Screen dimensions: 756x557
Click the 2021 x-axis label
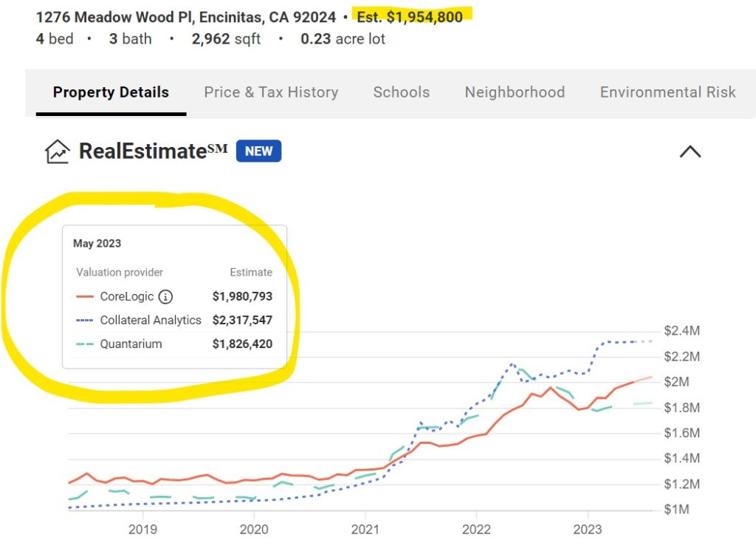click(x=365, y=529)
